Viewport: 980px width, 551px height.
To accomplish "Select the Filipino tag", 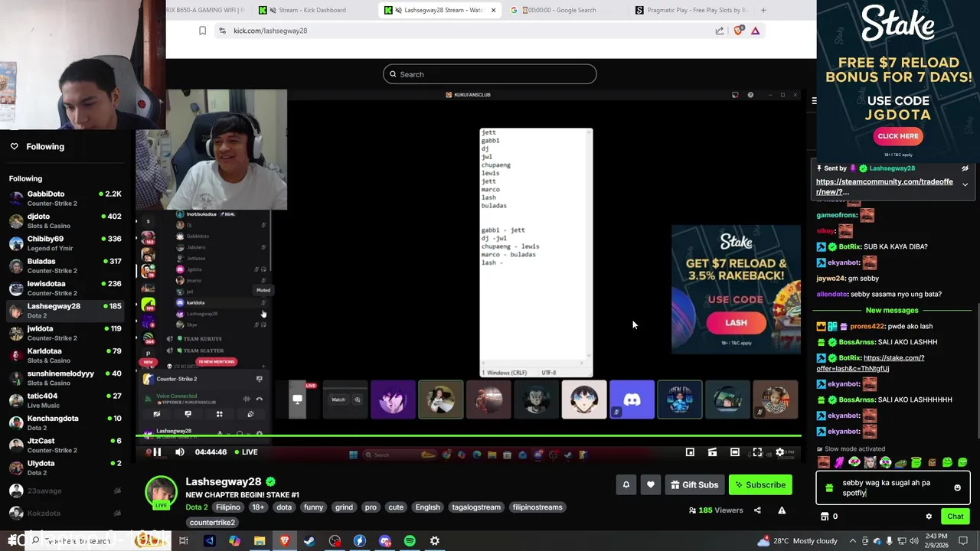I will pyautogui.click(x=227, y=507).
